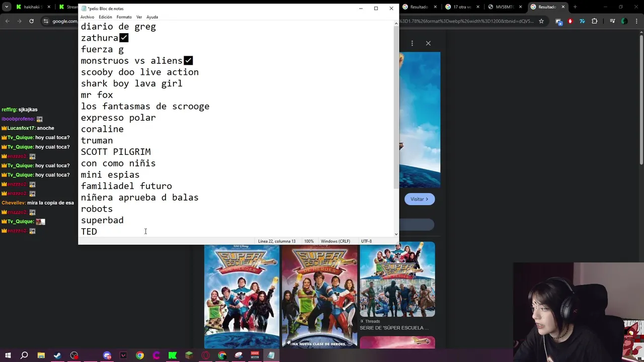Click the monstruos vs aliens checkmark
The height and width of the screenshot is (362, 644).
188,61
